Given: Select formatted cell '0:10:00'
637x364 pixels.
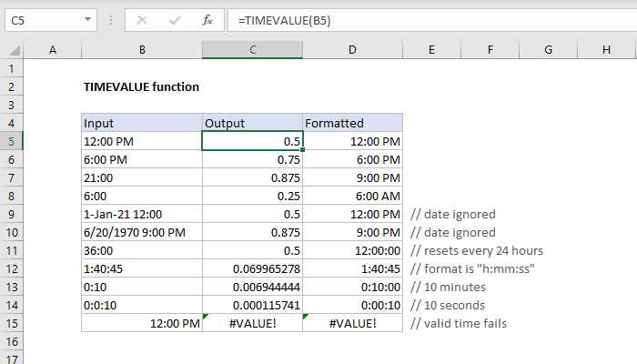Looking at the screenshot, I should pos(353,288).
